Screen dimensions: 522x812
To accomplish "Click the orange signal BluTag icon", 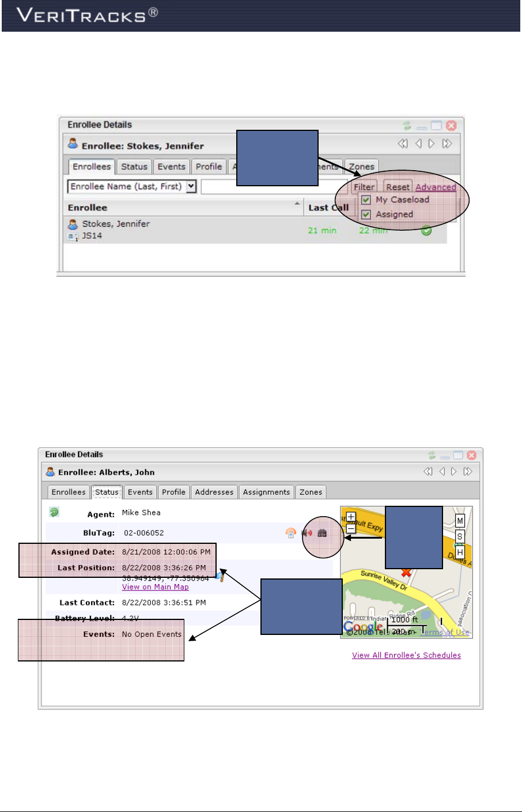I will coord(291,533).
